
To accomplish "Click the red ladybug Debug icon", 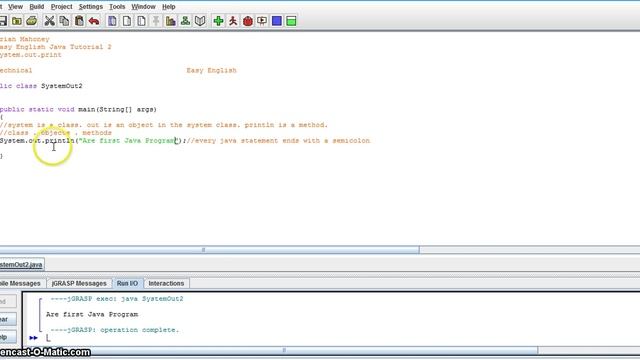I will 248,21.
